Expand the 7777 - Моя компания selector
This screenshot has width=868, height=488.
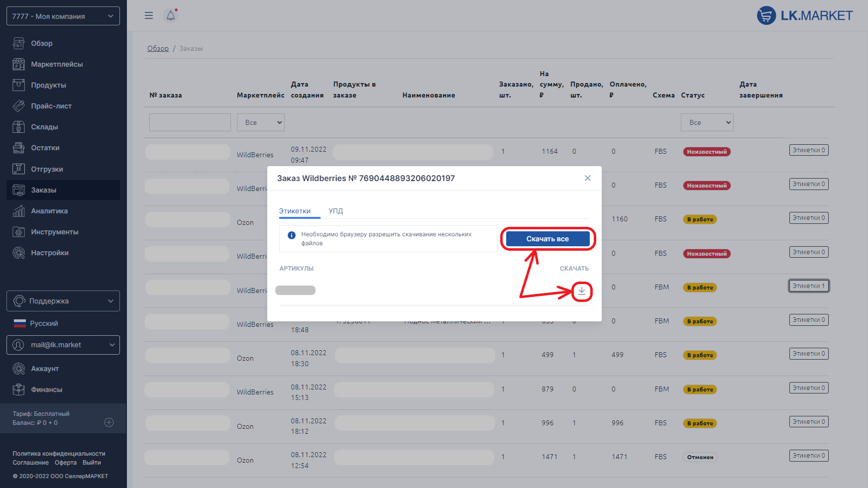(63, 16)
